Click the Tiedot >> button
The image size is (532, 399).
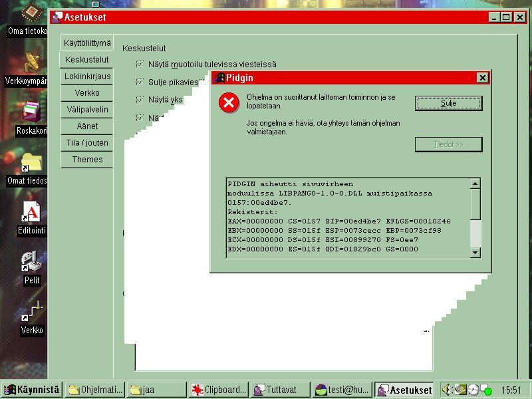point(448,144)
